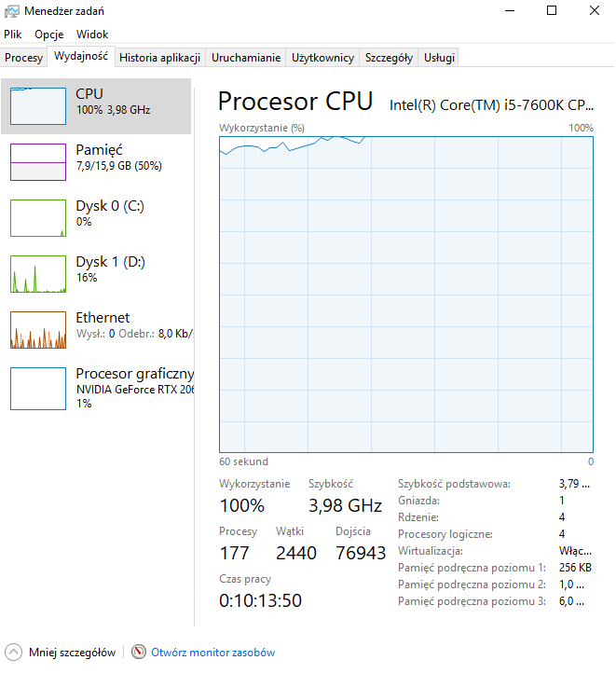
Task: Open the Opcje menu
Action: tap(49, 34)
